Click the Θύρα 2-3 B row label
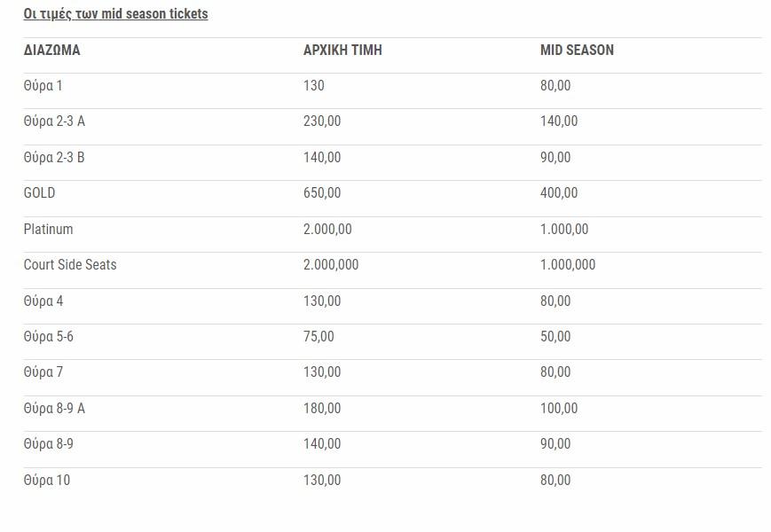 tap(54, 158)
